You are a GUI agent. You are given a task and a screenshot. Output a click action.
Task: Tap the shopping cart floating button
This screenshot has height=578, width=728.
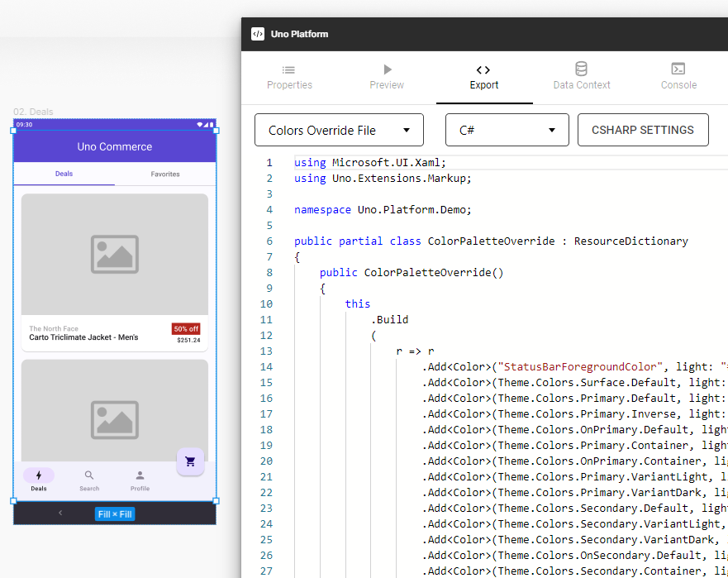(x=190, y=461)
